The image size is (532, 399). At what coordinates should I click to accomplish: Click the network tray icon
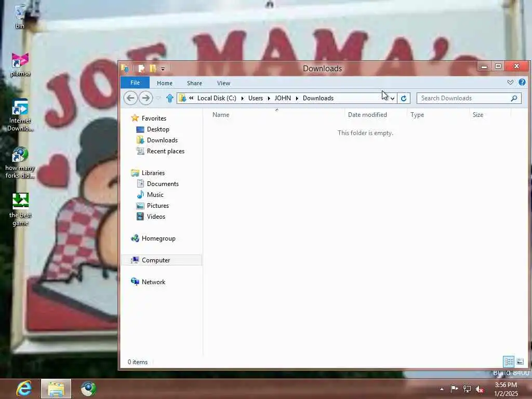tap(467, 389)
